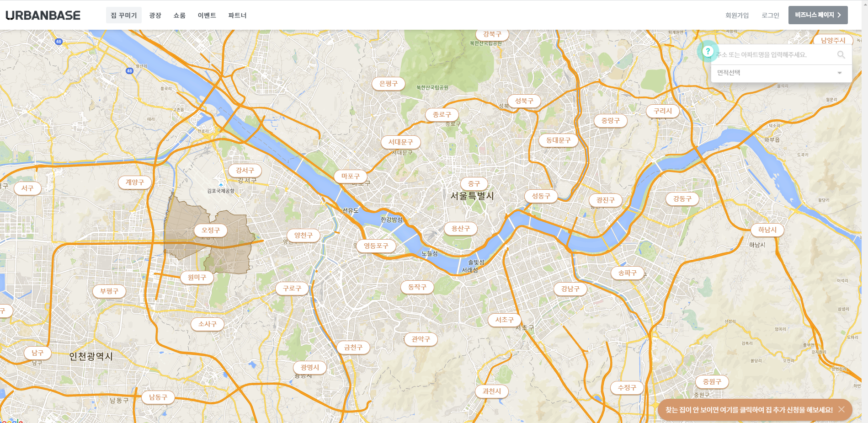This screenshot has width=868, height=423.
Task: Select the 원미구 district marker
Action: [x=197, y=278]
